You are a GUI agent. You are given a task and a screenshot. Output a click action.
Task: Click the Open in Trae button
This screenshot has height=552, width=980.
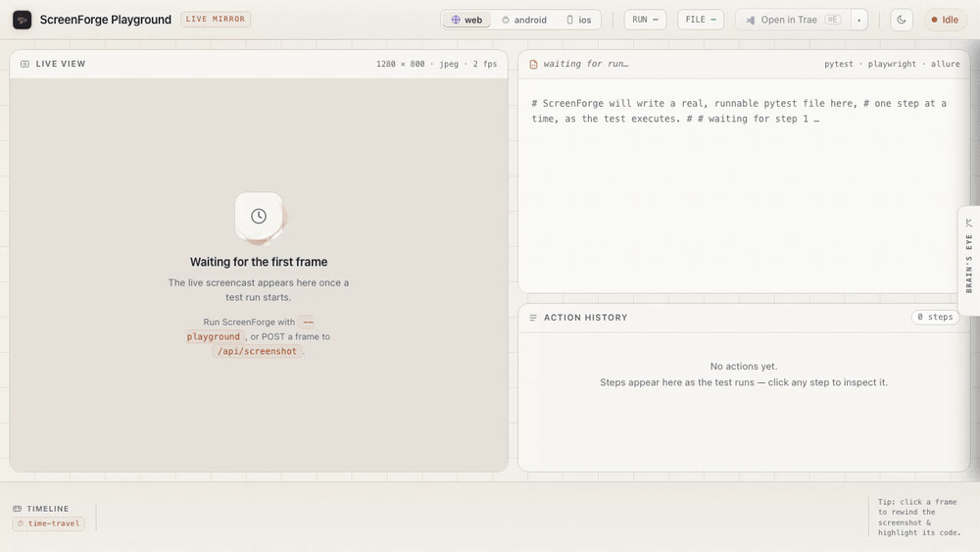click(793, 20)
